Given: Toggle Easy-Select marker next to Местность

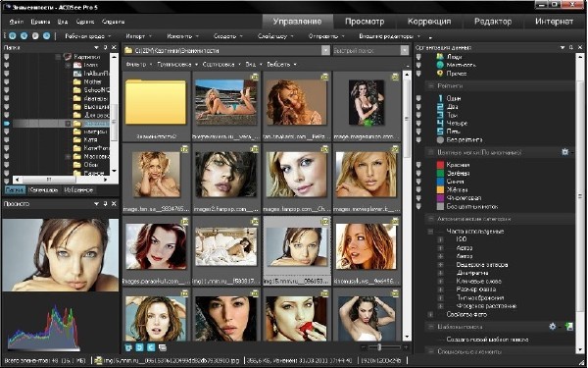Looking at the screenshot, I should pos(418,65).
